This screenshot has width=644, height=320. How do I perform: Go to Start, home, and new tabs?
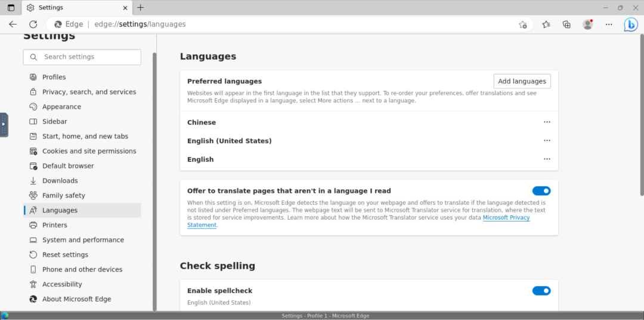tap(82, 136)
